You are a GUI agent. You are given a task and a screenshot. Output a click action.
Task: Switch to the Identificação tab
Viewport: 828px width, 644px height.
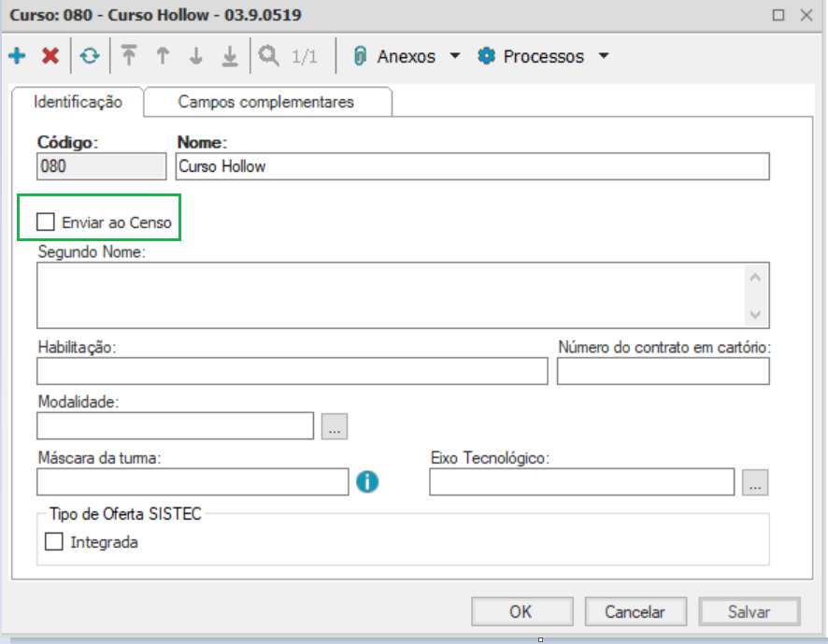[78, 102]
